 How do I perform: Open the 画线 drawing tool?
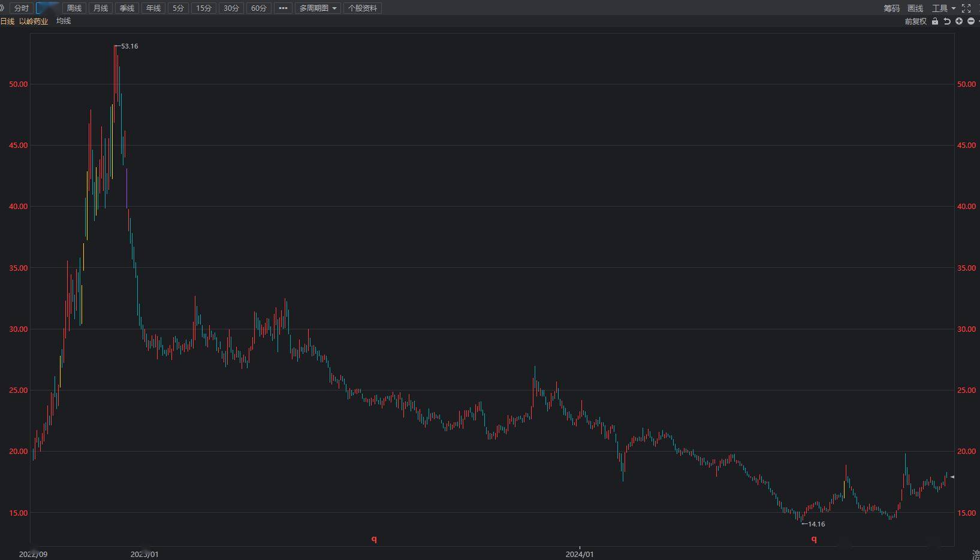pyautogui.click(x=915, y=8)
